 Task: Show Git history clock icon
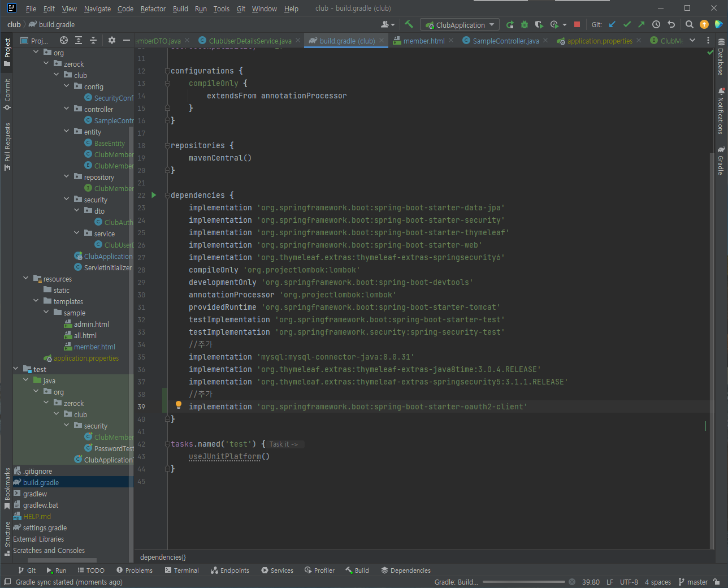656,24
